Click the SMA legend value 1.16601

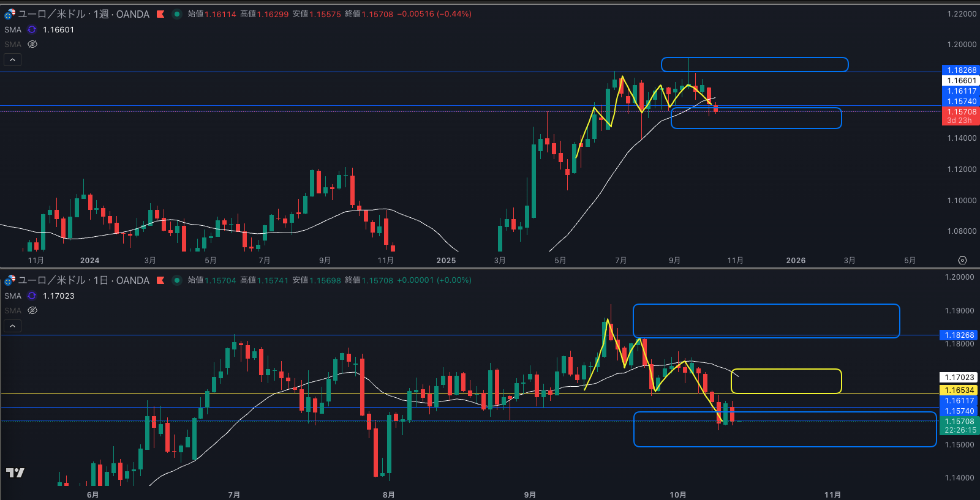[58, 29]
